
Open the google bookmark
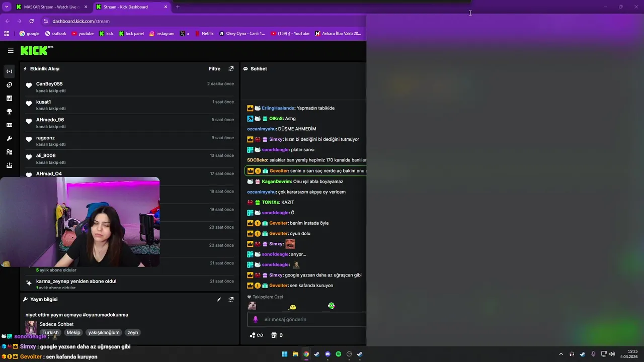pyautogui.click(x=29, y=34)
